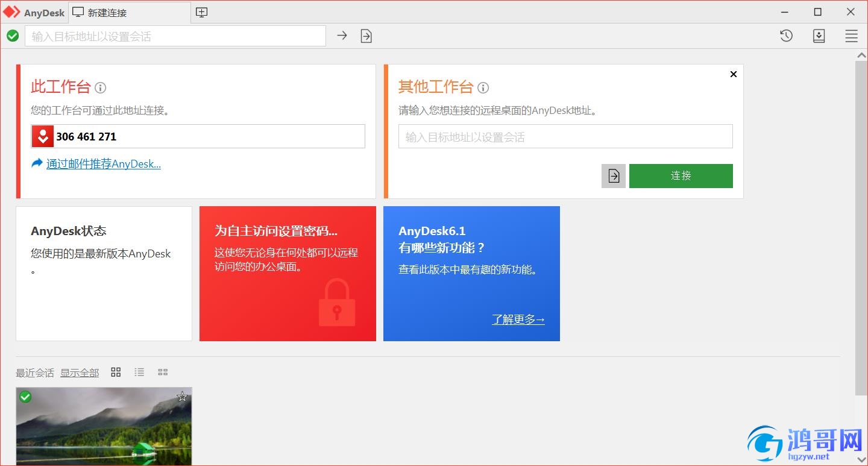Screen dimensions: 868x466
Task: Click the vertical scrollbar thumb
Action: [861, 228]
